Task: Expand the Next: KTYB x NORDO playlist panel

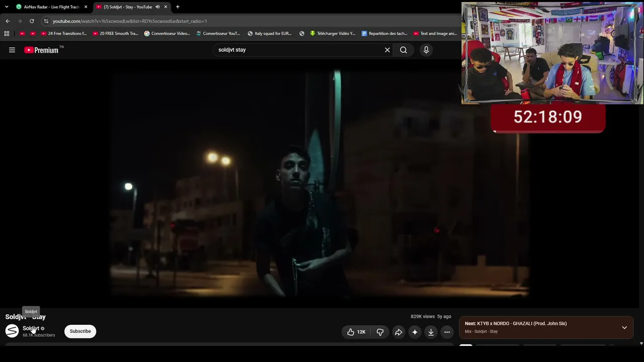Action: pos(624,327)
